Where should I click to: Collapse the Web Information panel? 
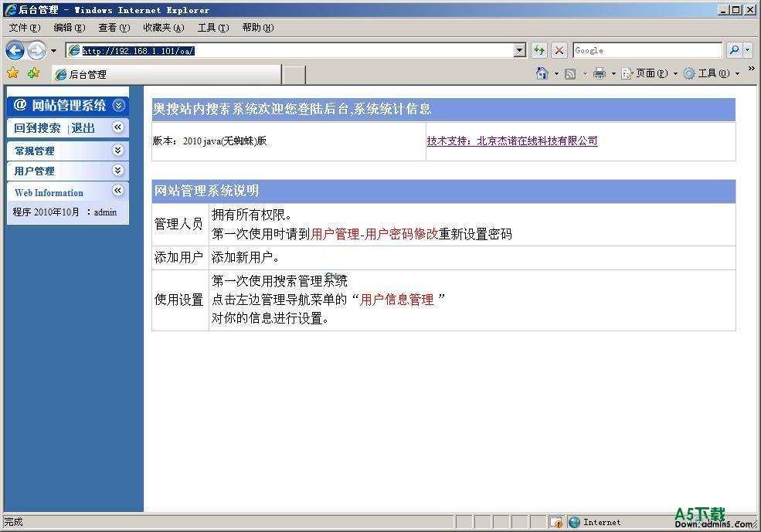(x=118, y=191)
